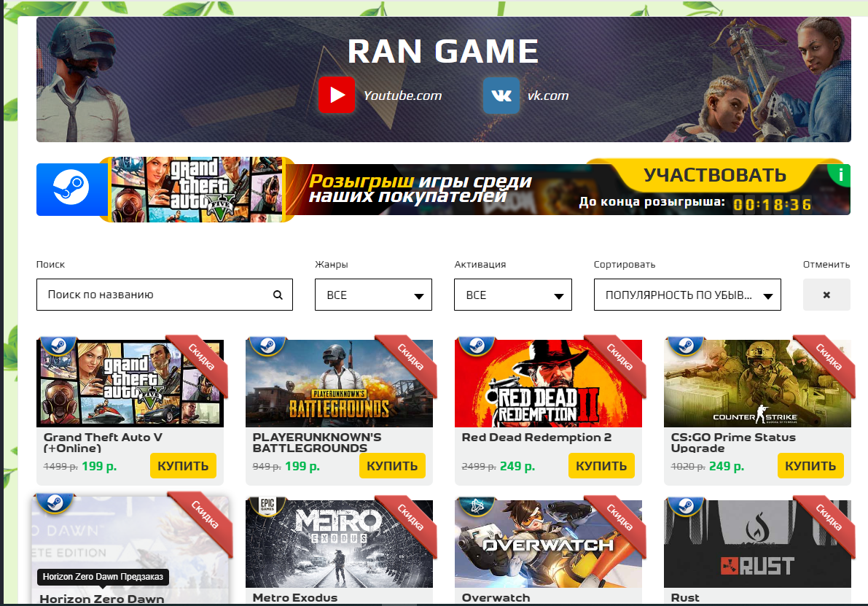868x606 pixels.
Task: Open the Counter-Strike cover image
Action: [757, 384]
